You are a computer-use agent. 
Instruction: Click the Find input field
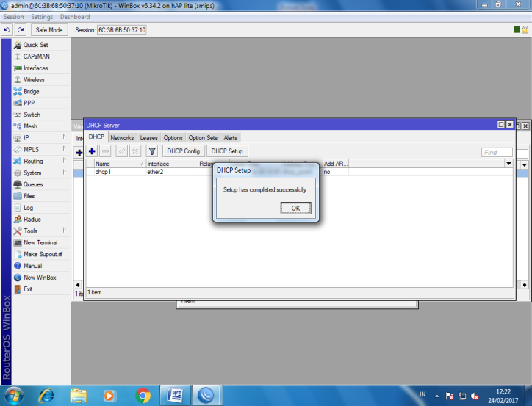click(x=497, y=153)
